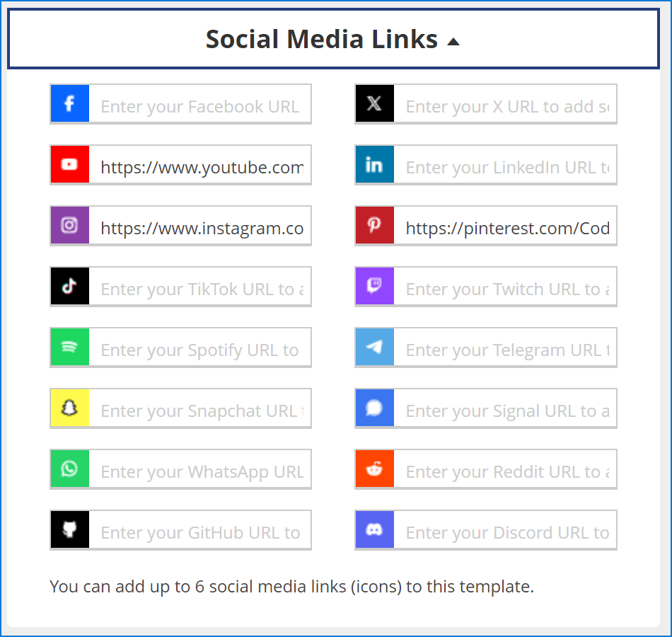Click the LinkedIn icon
This screenshot has height=637, width=672.
(375, 164)
